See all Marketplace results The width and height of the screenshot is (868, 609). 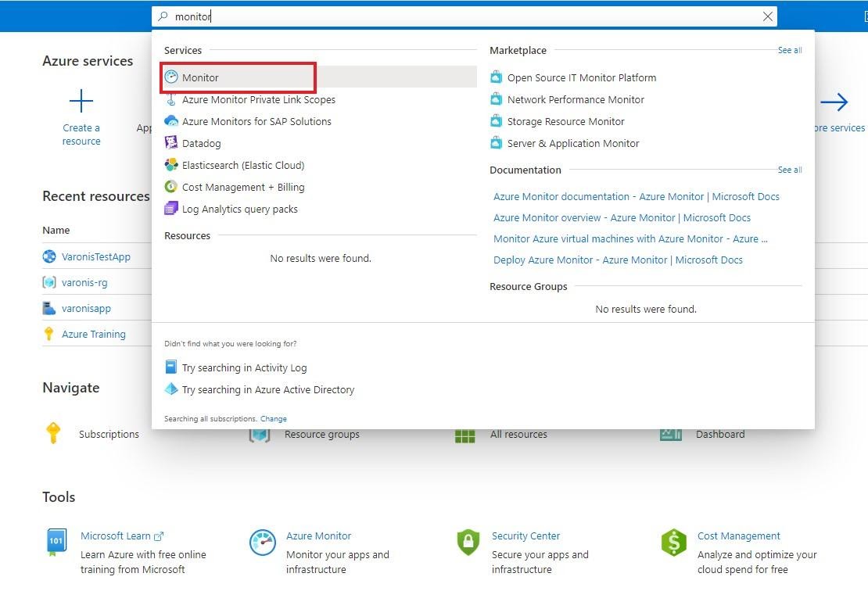[789, 50]
